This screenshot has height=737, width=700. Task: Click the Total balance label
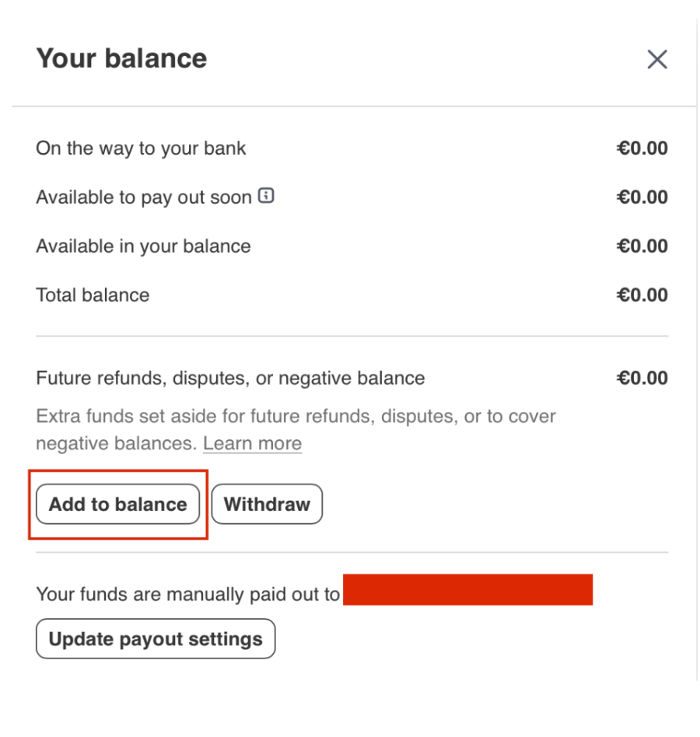pyautogui.click(x=93, y=295)
